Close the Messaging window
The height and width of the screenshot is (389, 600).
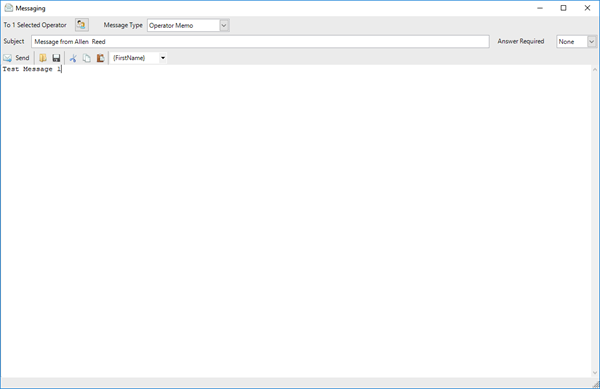[587, 8]
